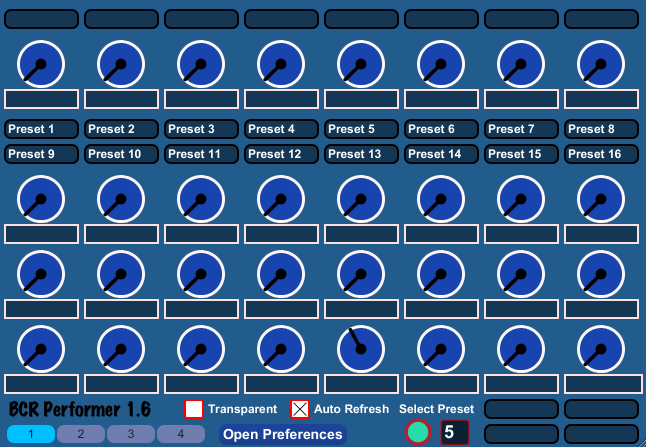Screen dimensions: 646x447
Task: Select Preset 9 button
Action: coord(41,154)
